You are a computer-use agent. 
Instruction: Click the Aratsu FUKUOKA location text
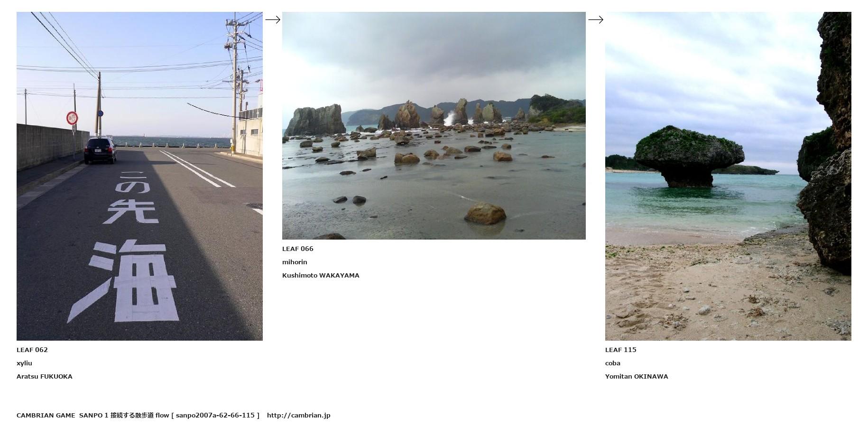(x=45, y=376)
